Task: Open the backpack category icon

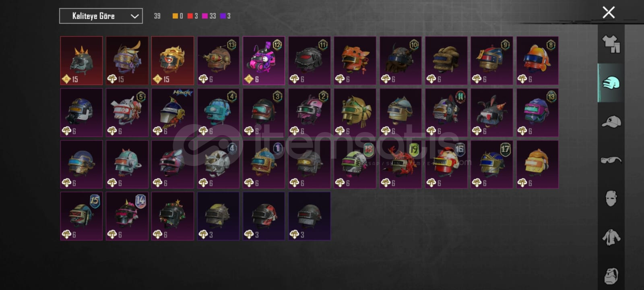Action: coord(611,275)
